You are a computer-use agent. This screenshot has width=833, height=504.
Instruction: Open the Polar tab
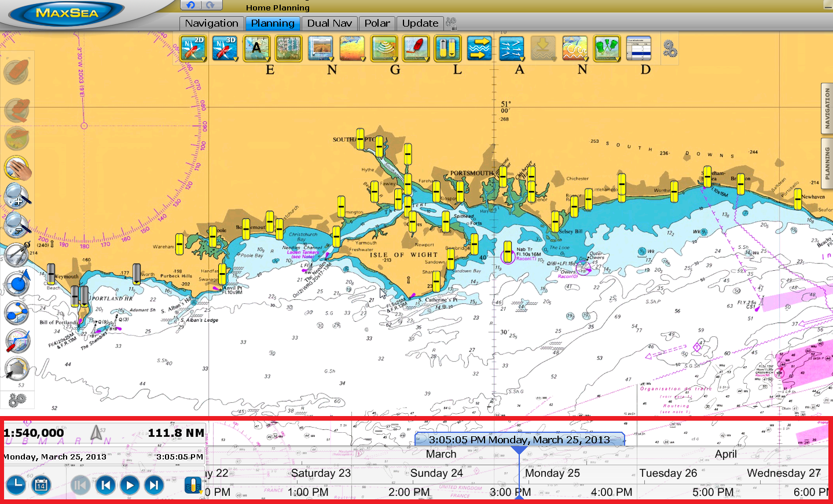[x=377, y=23]
